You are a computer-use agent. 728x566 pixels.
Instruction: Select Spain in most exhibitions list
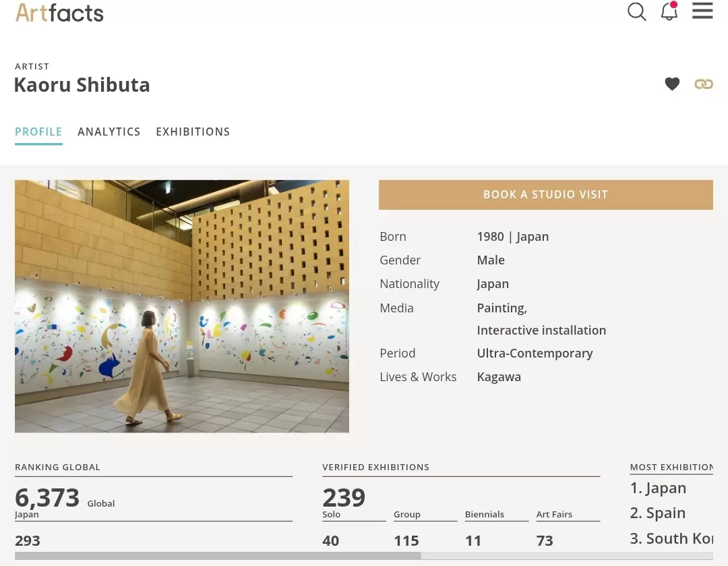click(657, 513)
